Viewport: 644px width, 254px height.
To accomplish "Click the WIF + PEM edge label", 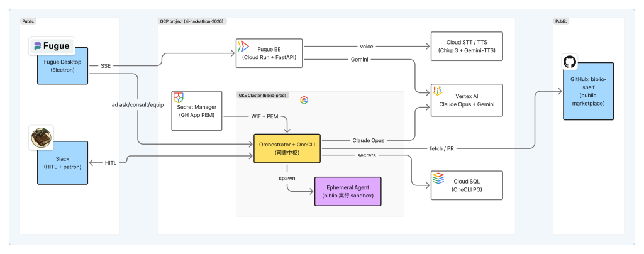I will 265,116.
